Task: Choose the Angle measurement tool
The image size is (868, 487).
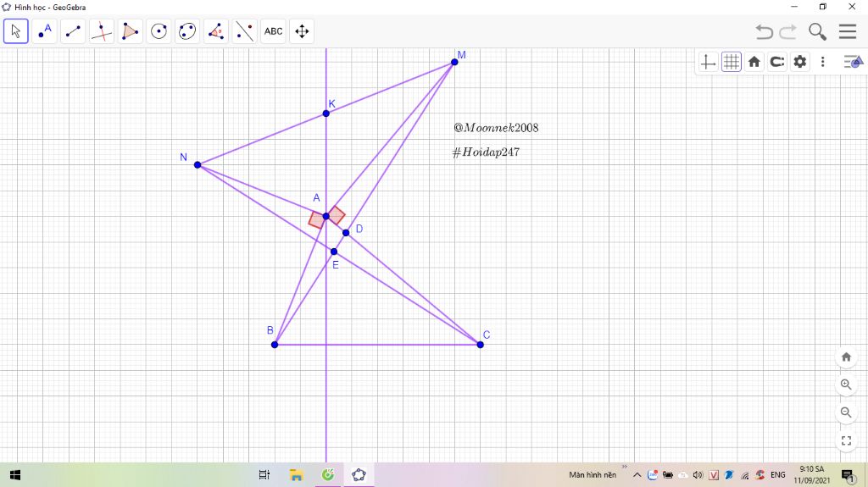Action: click(216, 31)
